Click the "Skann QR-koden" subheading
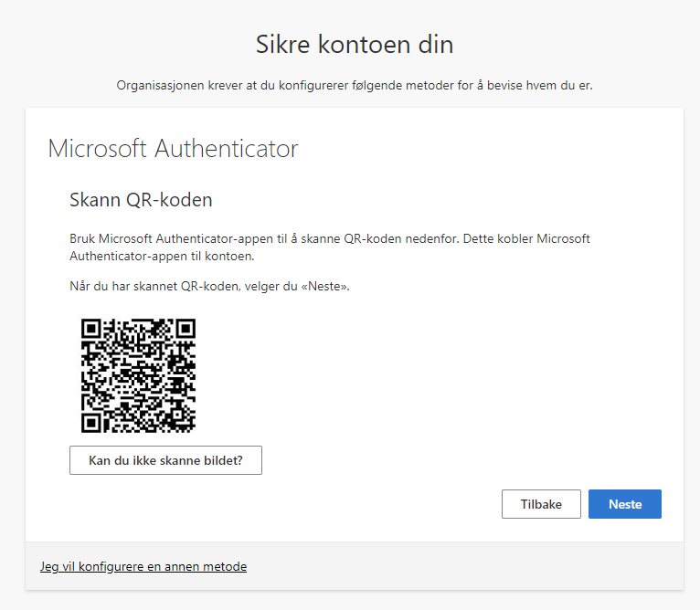 tap(141, 199)
